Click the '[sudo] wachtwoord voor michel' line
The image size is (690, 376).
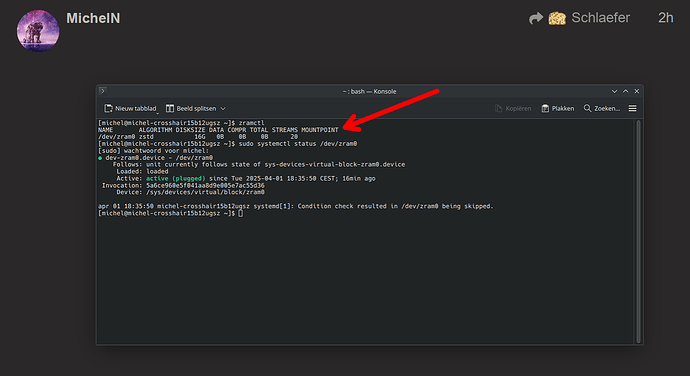point(154,151)
